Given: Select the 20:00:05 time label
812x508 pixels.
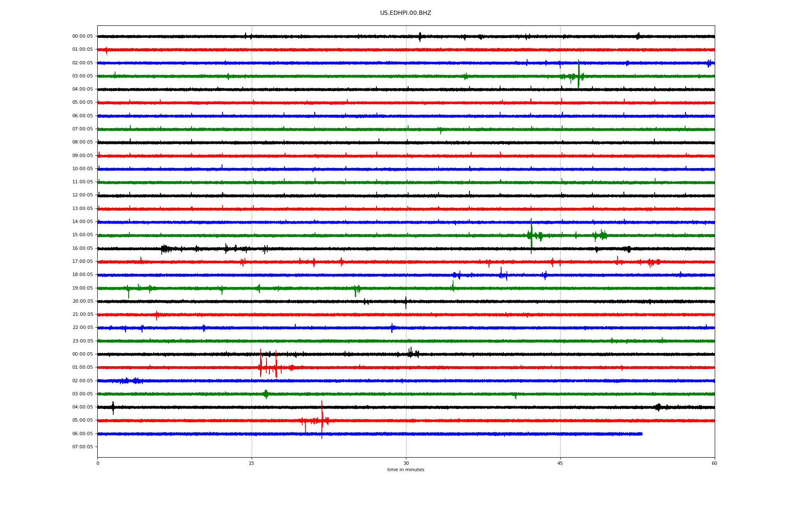Looking at the screenshot, I should pos(82,301).
